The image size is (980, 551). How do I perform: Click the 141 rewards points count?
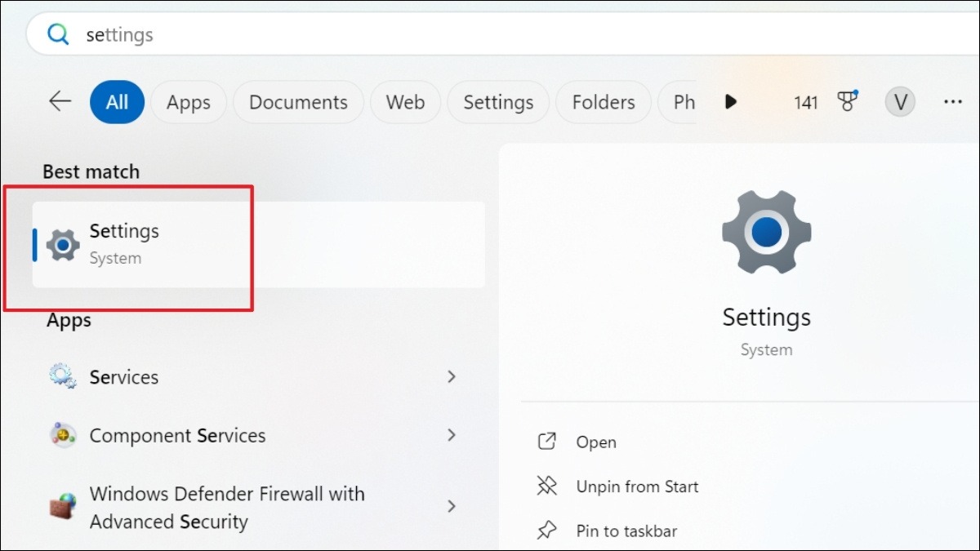(805, 103)
